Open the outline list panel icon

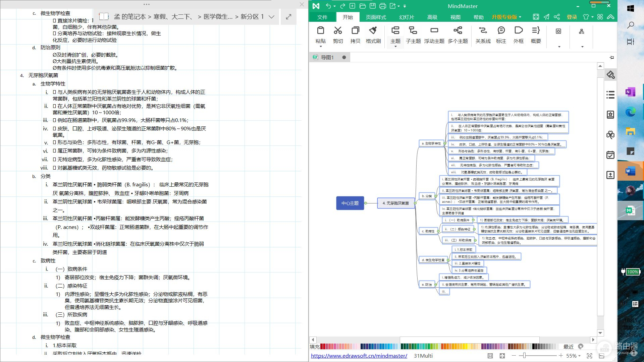coord(610,95)
